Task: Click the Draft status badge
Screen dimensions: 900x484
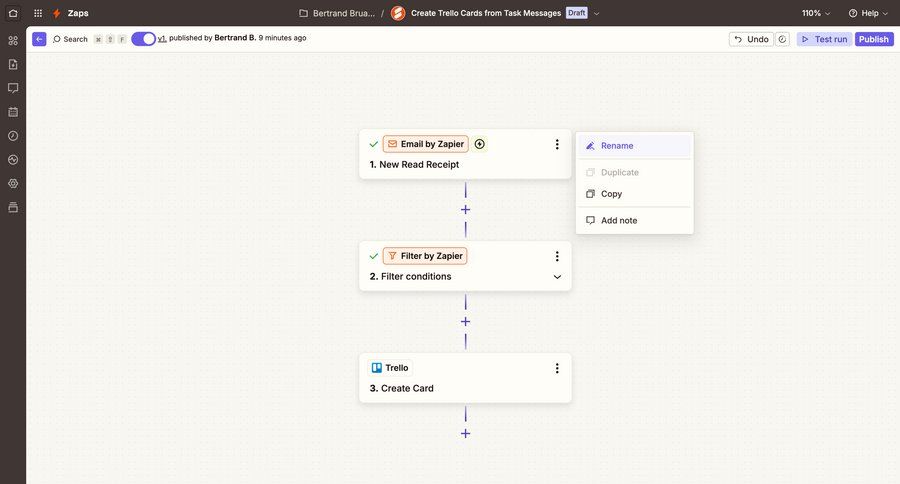Action: point(576,13)
